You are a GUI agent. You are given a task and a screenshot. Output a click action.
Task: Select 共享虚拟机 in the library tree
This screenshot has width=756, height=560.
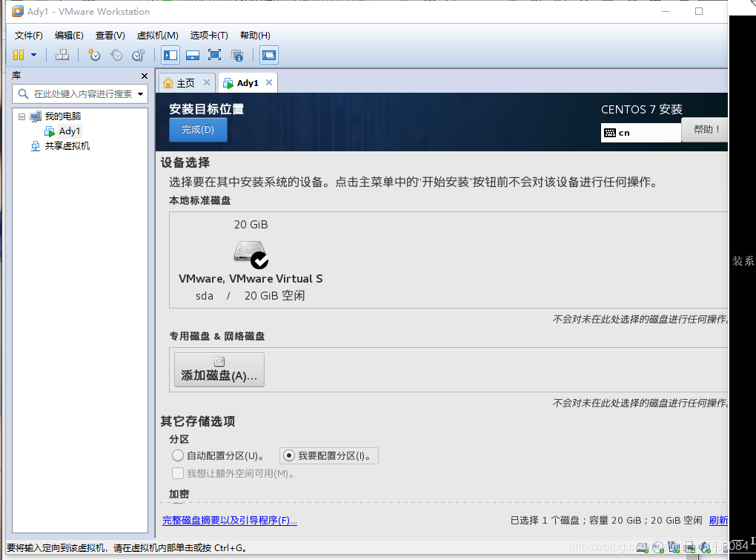(x=67, y=145)
